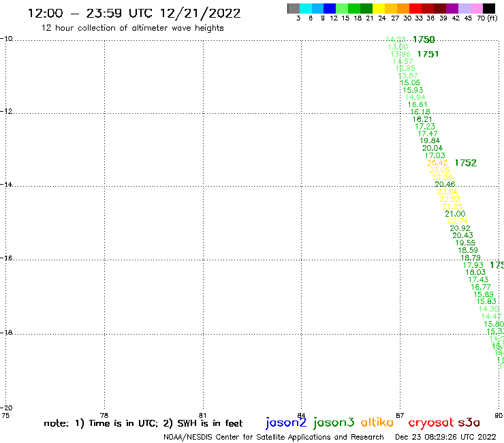This screenshot has height=443, width=504.
Task: Click the cyan 6 ft legend swatch
Action: (306, 8)
